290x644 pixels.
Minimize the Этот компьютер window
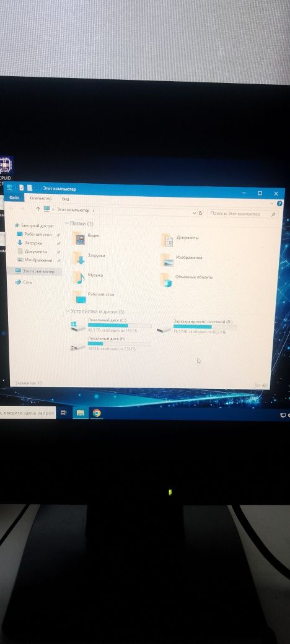pyautogui.click(x=244, y=192)
